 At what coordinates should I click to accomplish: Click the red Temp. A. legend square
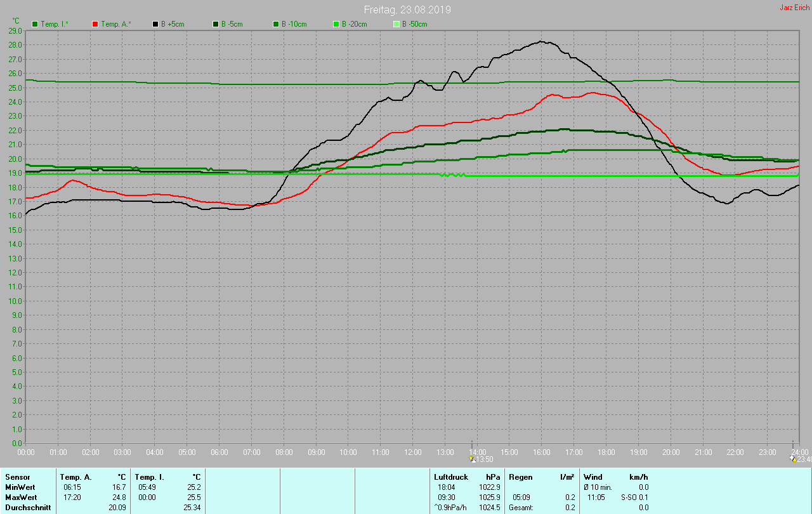point(95,24)
